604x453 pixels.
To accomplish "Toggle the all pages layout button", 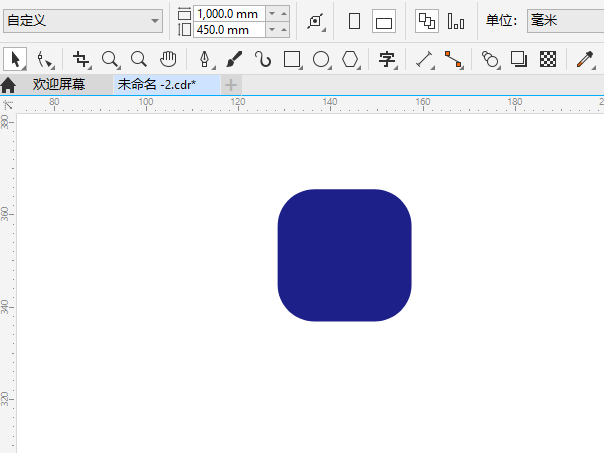I will (426, 21).
